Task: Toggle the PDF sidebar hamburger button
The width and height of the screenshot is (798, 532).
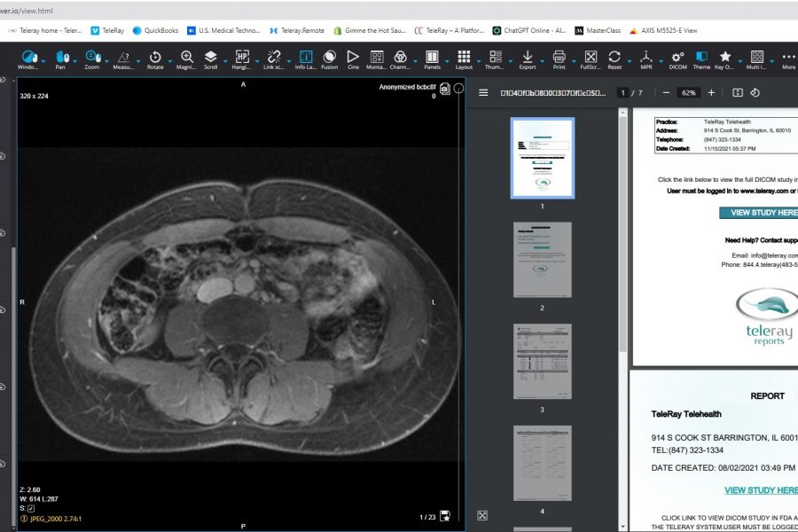Action: (x=483, y=92)
